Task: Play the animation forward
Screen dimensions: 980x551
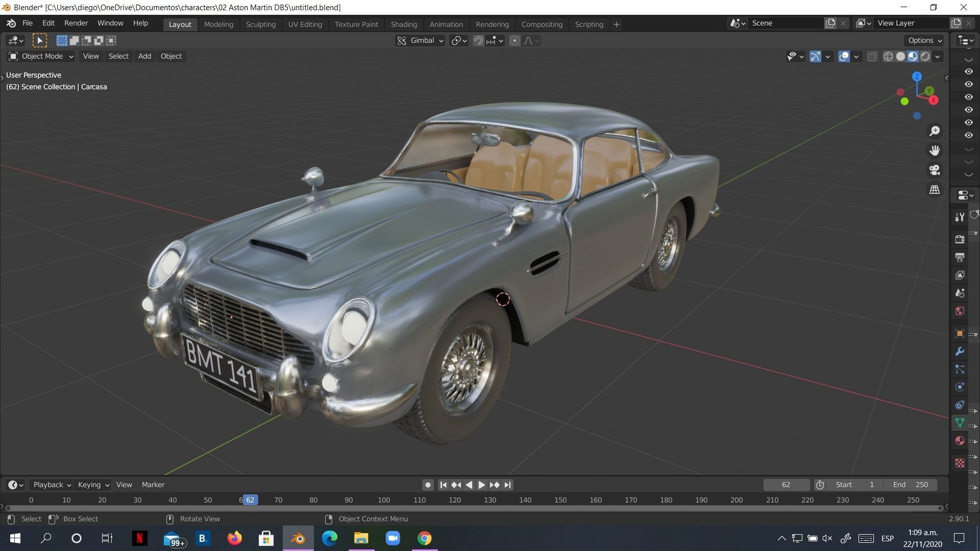Action: click(481, 485)
